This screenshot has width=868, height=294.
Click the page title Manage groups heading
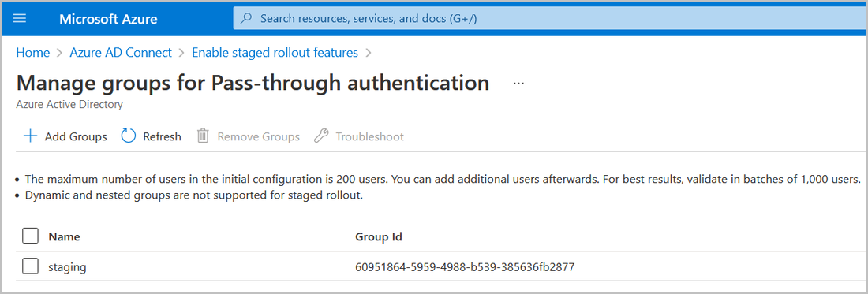click(253, 83)
